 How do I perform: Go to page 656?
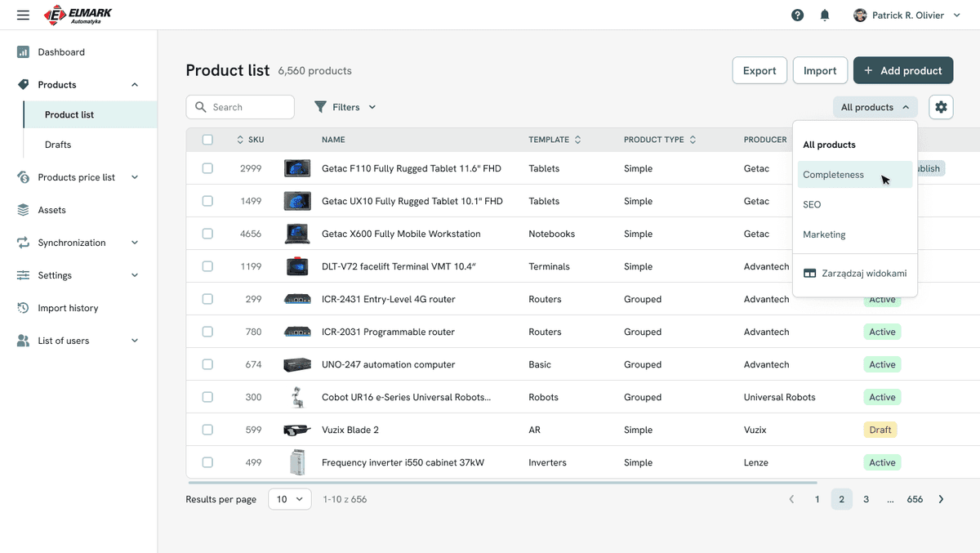pos(915,499)
